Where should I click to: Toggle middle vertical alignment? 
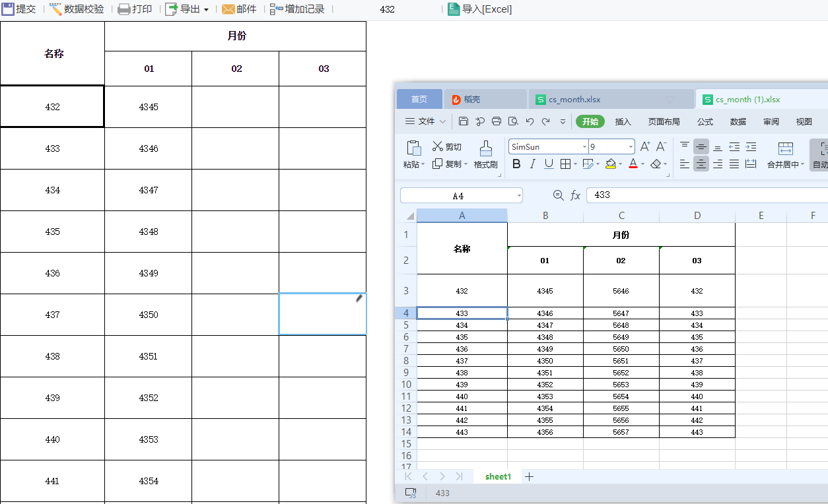point(701,146)
